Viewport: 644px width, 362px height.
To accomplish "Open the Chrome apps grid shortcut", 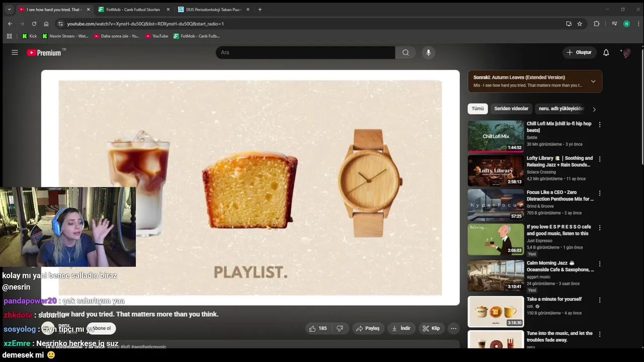I will click(x=9, y=36).
